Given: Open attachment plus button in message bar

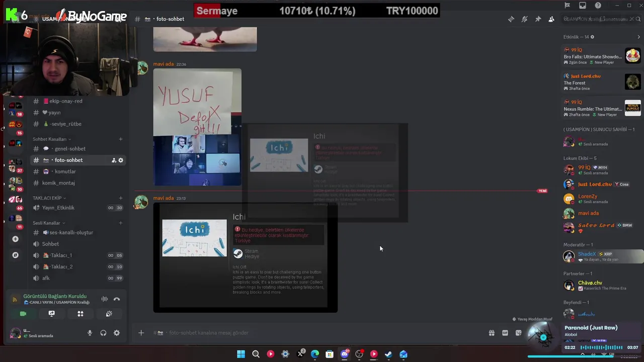Looking at the screenshot, I should coord(141,333).
